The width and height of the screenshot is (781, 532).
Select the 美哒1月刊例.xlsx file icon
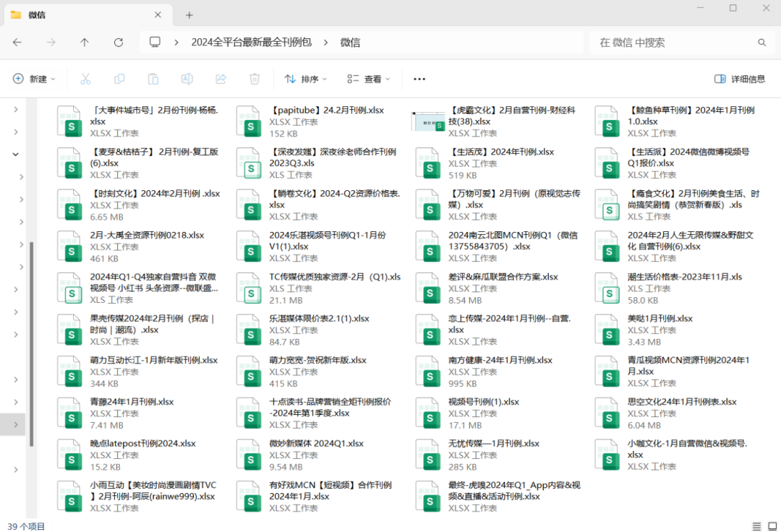pyautogui.click(x=607, y=330)
